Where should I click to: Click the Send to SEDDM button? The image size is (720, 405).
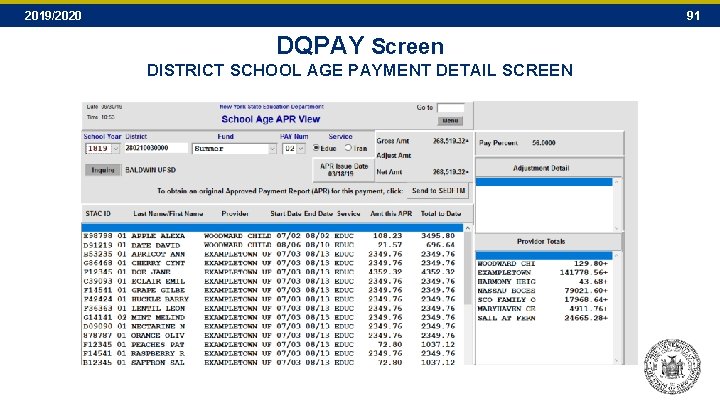click(x=438, y=191)
